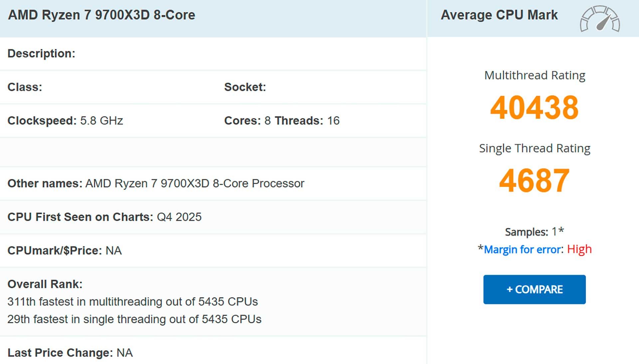Select the single threading rank text
639x364 pixels.
pos(134,319)
